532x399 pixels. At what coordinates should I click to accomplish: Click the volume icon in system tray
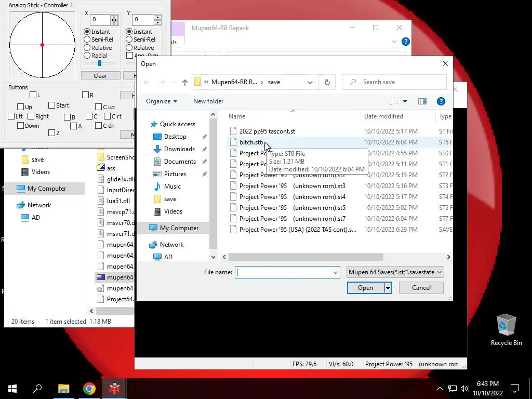[x=464, y=389]
